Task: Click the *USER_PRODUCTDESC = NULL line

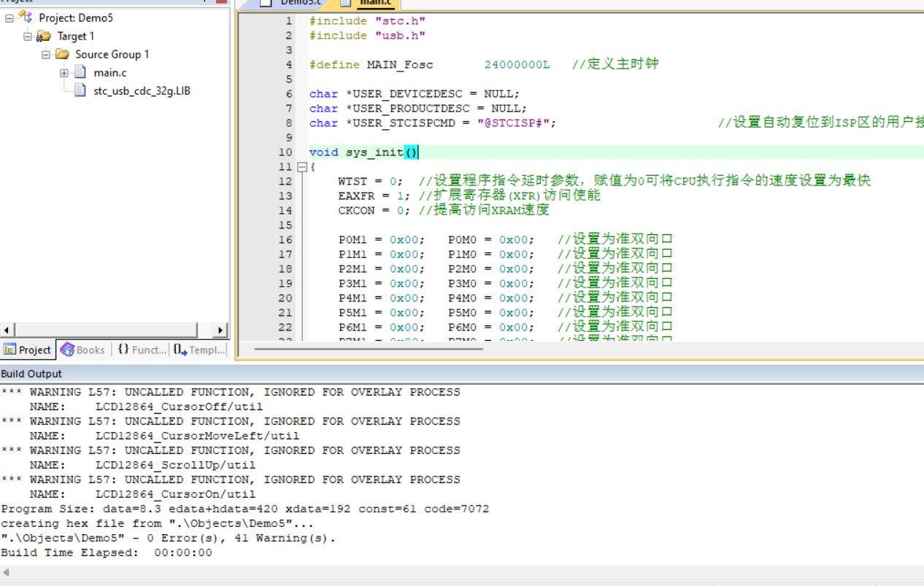Action: click(x=418, y=109)
